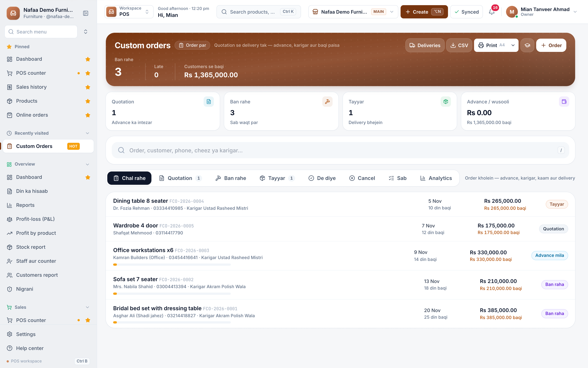The width and height of the screenshot is (588, 368).
Task: Toggle star on Overview Dashboard item
Action: [x=88, y=177]
